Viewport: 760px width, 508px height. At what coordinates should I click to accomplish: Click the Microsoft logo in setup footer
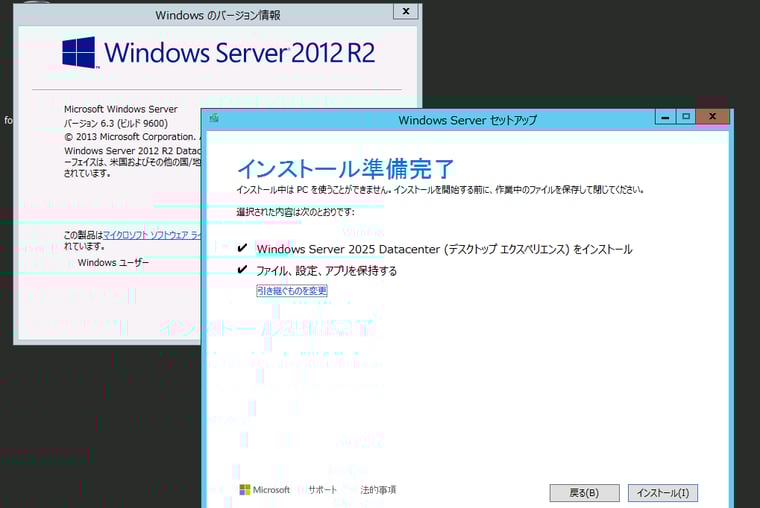click(x=265, y=490)
